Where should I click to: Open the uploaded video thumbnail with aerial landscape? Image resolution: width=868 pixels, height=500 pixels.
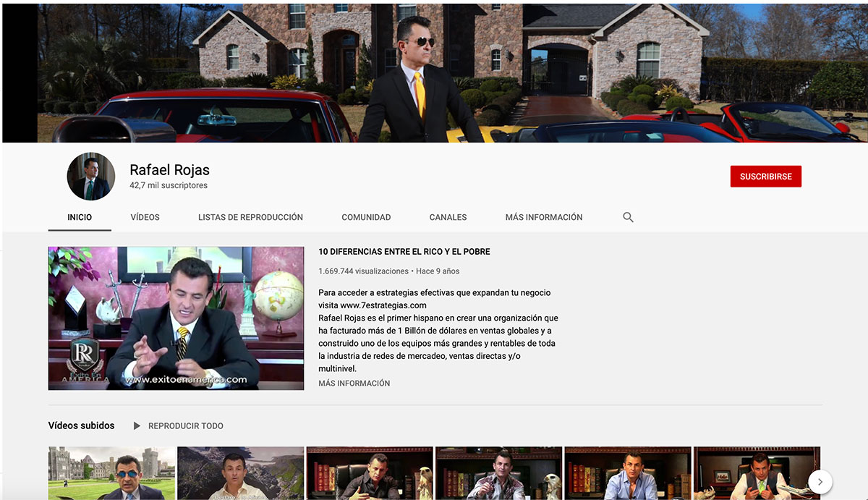click(x=241, y=473)
